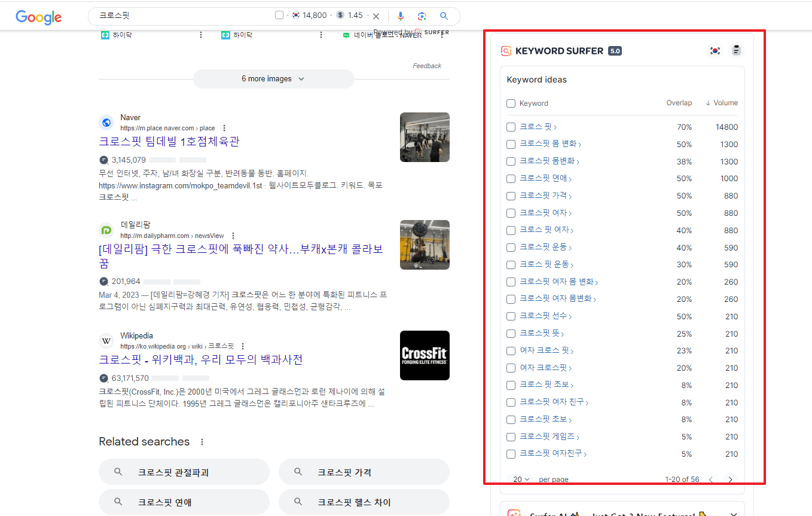Viewport: 812px width, 516px height.
Task: Click the Korean flag country selector icon
Action: coord(715,51)
